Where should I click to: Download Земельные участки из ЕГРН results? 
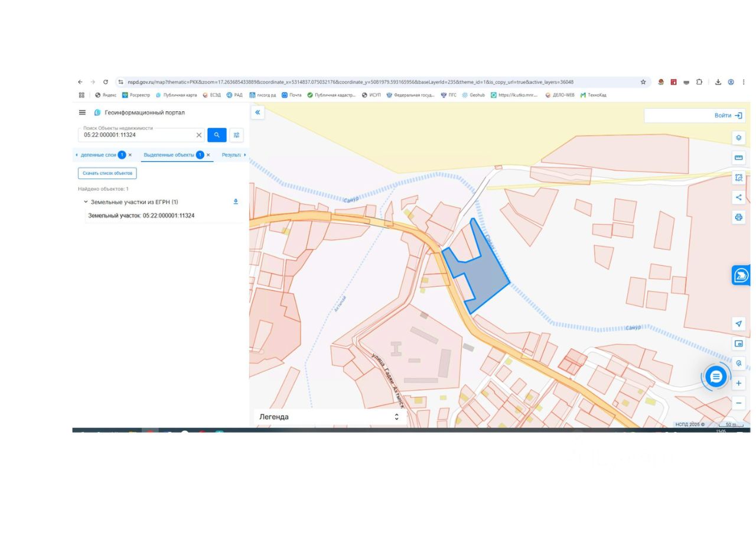tap(236, 202)
